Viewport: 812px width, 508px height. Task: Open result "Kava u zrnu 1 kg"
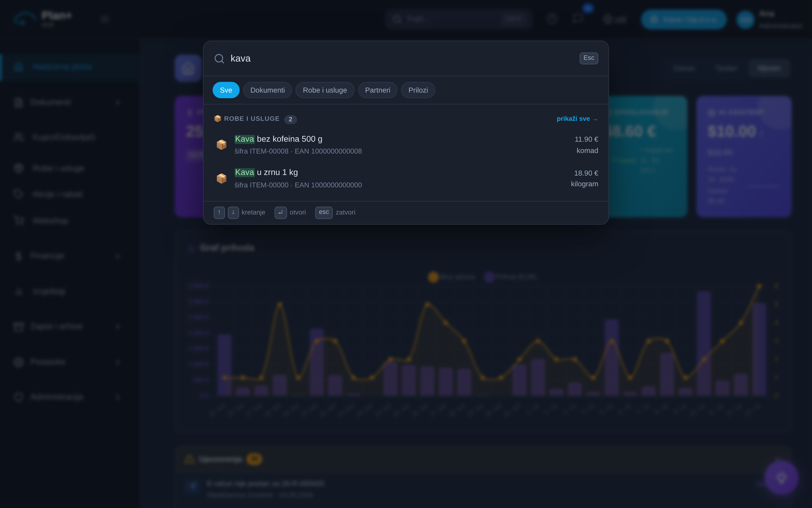406,178
